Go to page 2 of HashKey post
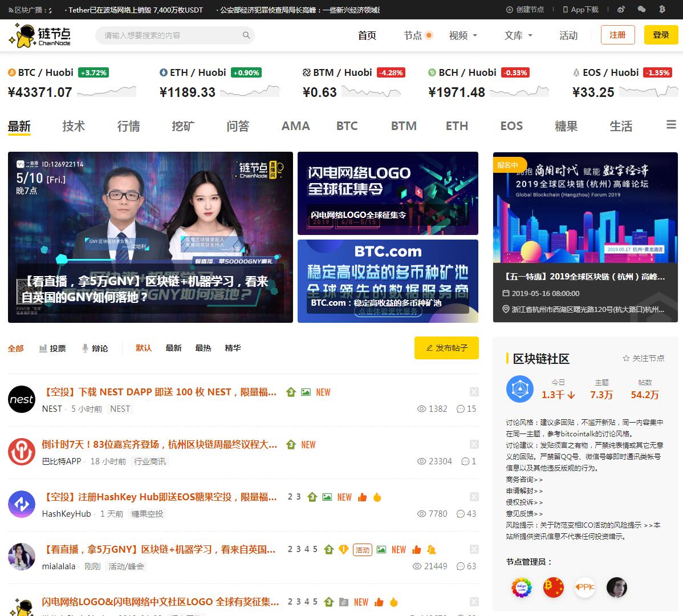 click(290, 497)
